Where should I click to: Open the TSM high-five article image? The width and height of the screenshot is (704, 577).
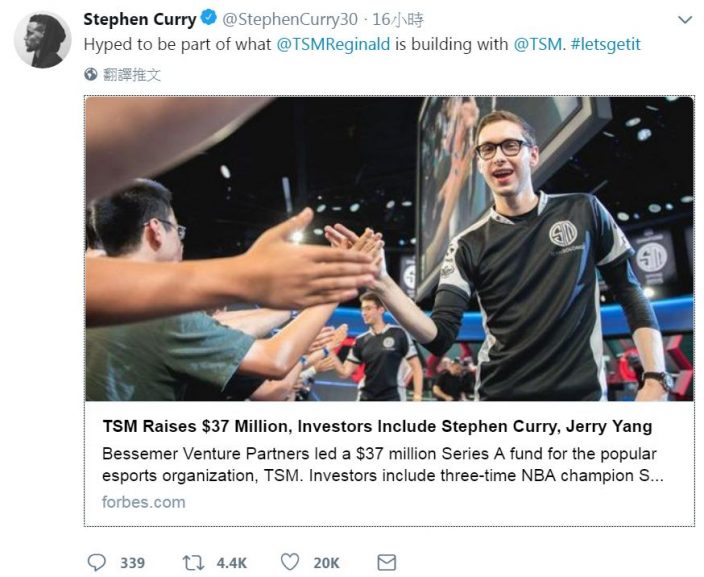(389, 249)
